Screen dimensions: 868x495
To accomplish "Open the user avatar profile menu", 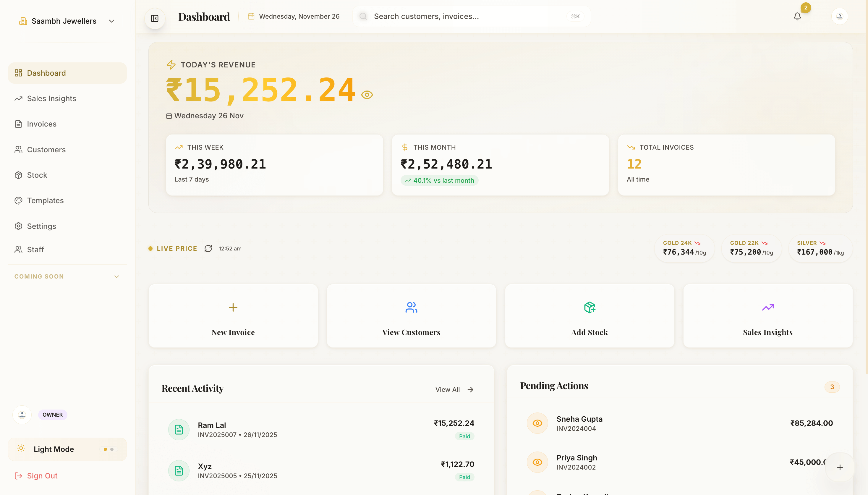I will [x=839, y=16].
